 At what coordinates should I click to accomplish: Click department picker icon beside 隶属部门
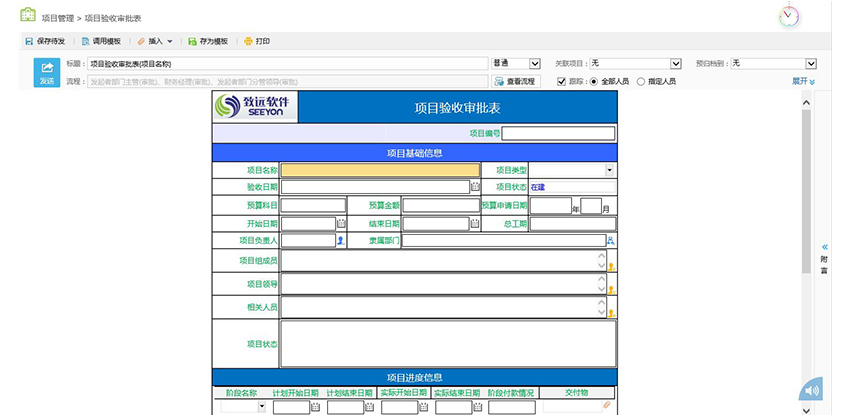point(611,241)
